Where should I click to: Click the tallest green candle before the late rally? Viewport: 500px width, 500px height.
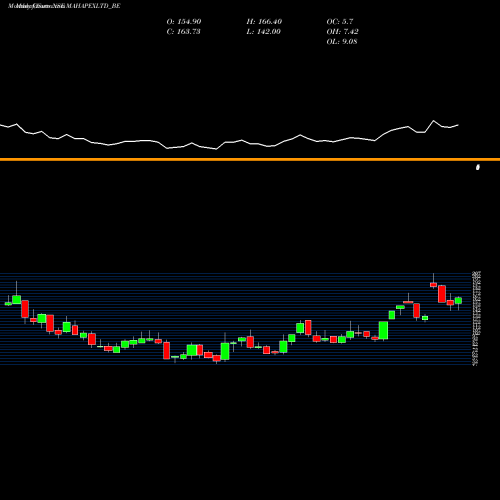[x=383, y=330]
